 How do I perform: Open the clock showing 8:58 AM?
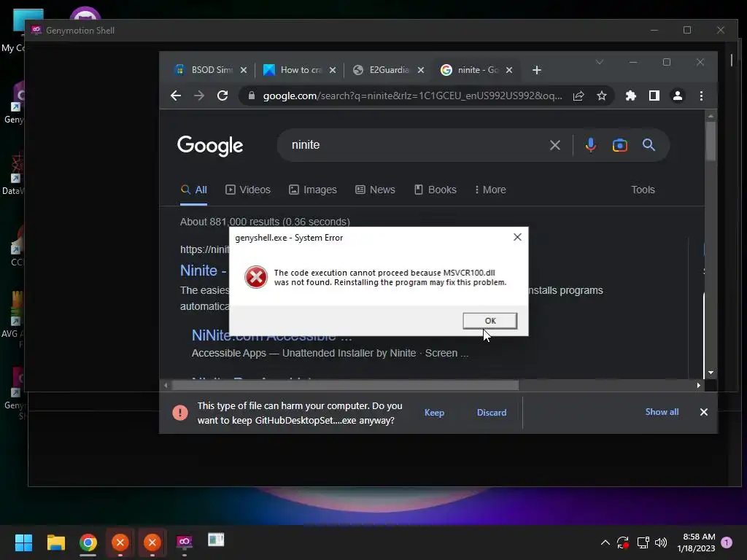(696, 542)
